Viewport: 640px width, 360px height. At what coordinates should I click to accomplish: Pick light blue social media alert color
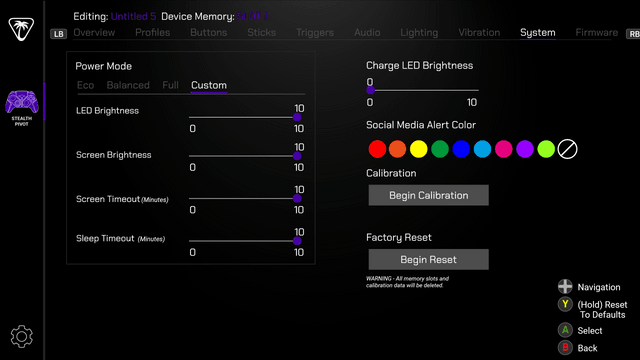[x=482, y=149]
